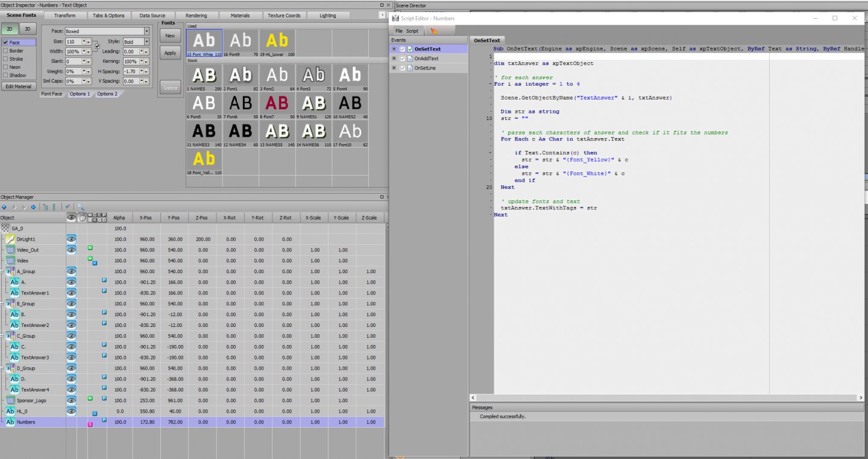The height and width of the screenshot is (459, 868).
Task: Click the Apply button in Fonts
Action: click(170, 53)
